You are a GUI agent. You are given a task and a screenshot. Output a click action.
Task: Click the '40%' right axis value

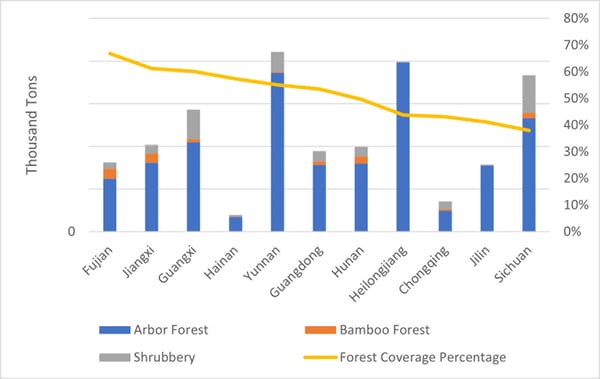click(x=576, y=125)
